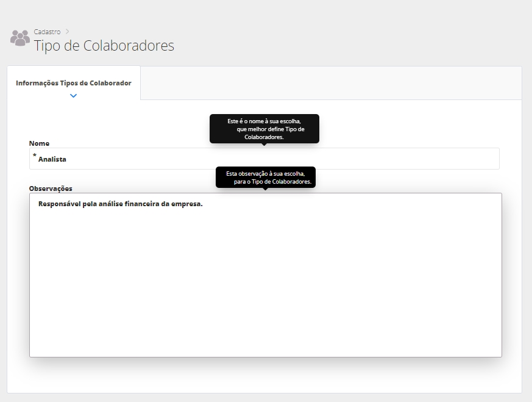Click the Tipo de Colaboradores page title
This screenshot has width=532, height=402.
(104, 46)
